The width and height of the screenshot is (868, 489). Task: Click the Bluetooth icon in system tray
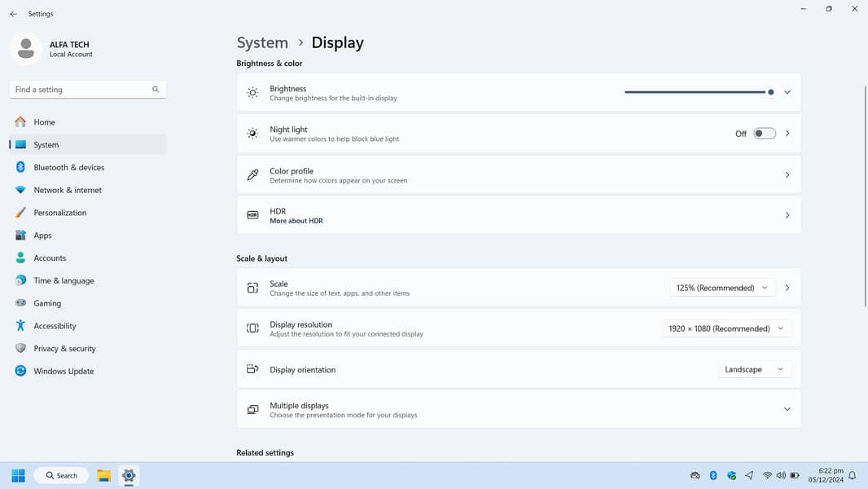[713, 475]
